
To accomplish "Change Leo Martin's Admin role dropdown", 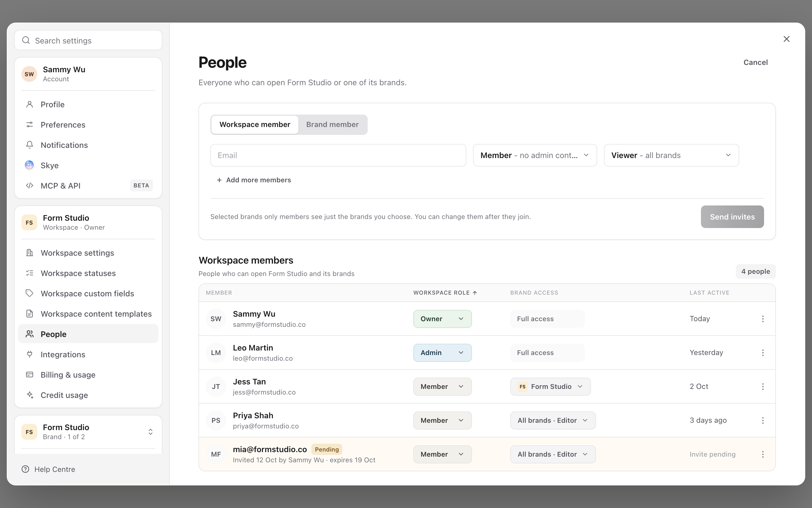I will pos(442,352).
